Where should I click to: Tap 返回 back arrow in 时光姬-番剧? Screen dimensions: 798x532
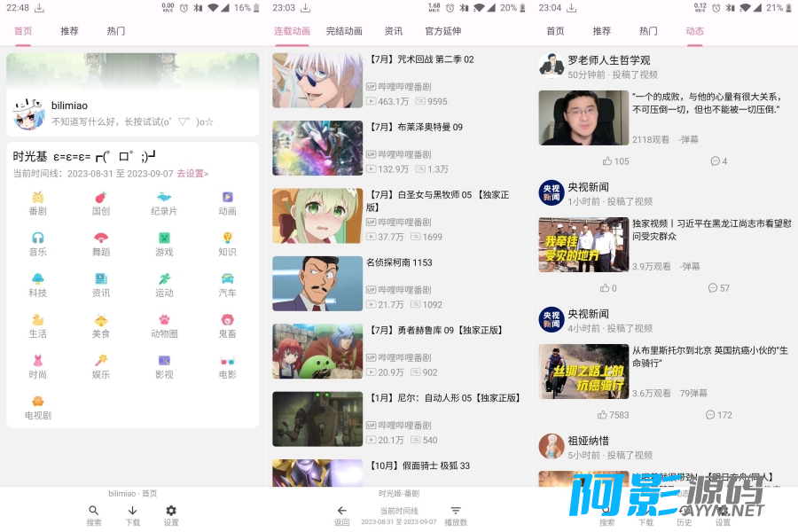[x=341, y=515]
